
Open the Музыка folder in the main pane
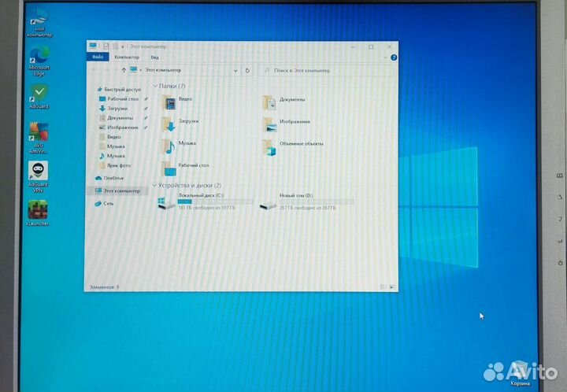pos(179,147)
